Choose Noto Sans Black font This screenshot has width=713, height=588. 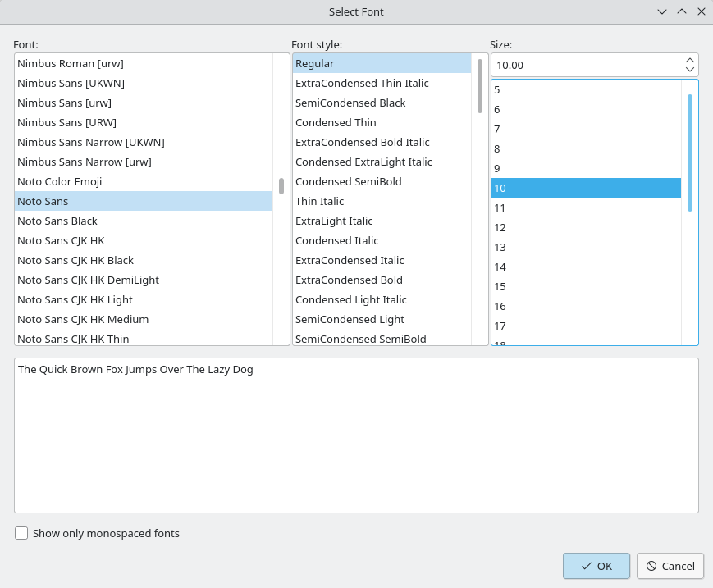point(57,221)
